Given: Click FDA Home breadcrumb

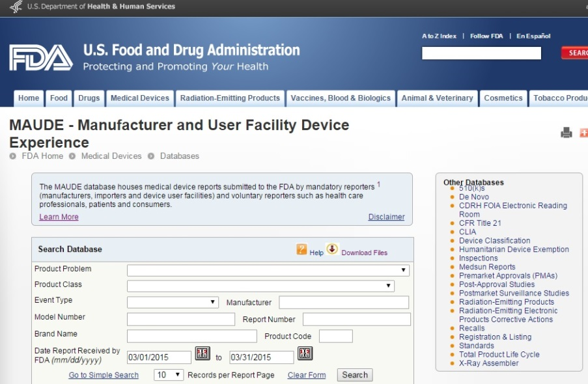Looking at the screenshot, I should point(42,156).
